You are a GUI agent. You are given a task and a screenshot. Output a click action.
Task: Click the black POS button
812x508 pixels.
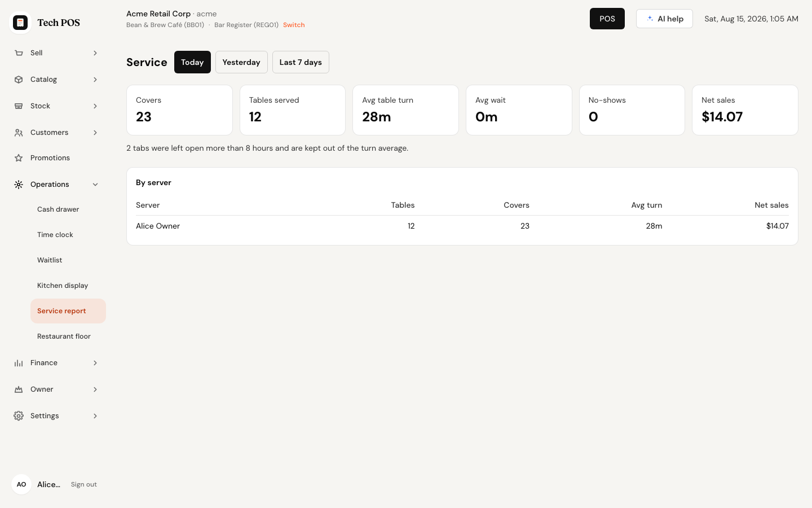[607, 19]
